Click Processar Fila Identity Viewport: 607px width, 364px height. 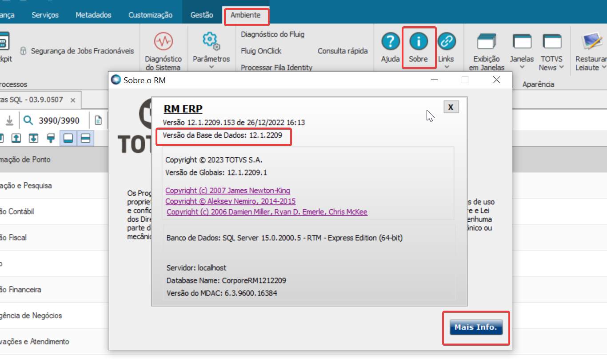coord(276,68)
